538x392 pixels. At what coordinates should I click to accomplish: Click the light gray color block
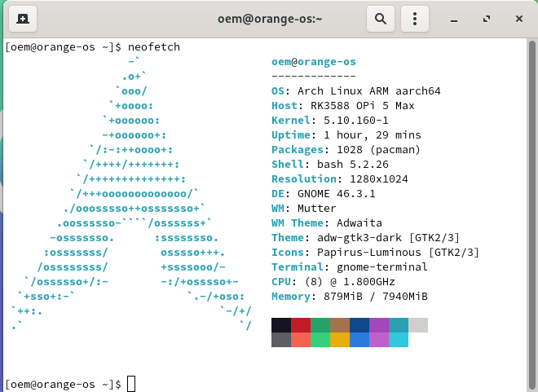[x=418, y=325]
